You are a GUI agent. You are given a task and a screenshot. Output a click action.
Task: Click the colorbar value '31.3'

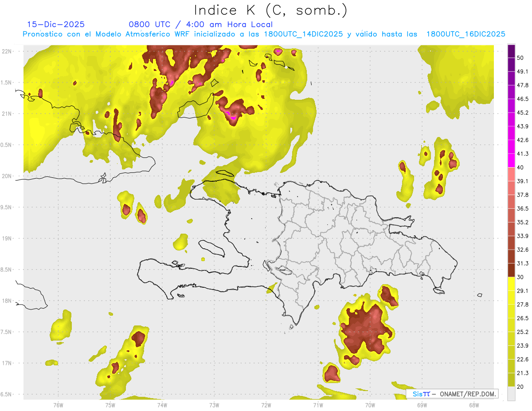(x=523, y=263)
